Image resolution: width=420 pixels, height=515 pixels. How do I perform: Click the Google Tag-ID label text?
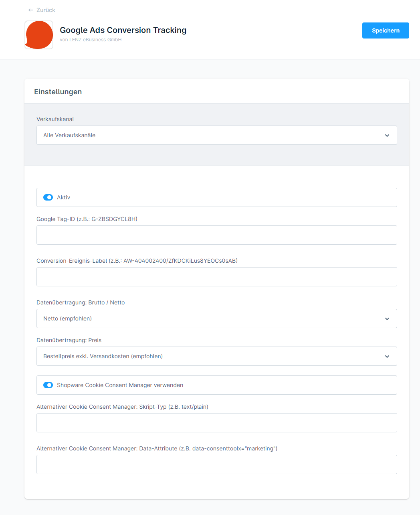pyautogui.click(x=87, y=219)
